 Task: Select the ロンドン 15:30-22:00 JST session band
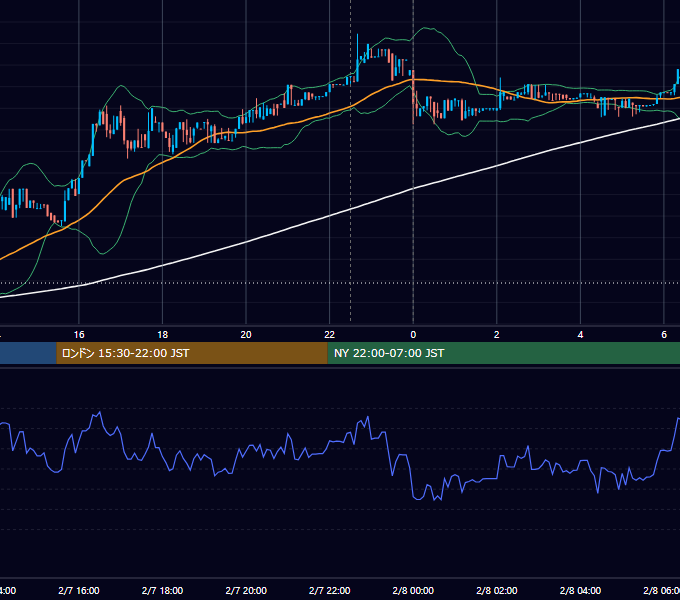click(x=192, y=353)
